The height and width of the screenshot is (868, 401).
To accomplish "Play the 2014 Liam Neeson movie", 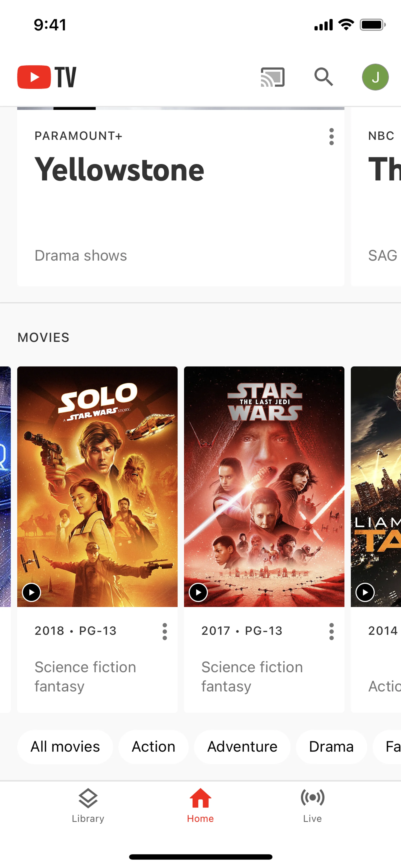I will 365,592.
